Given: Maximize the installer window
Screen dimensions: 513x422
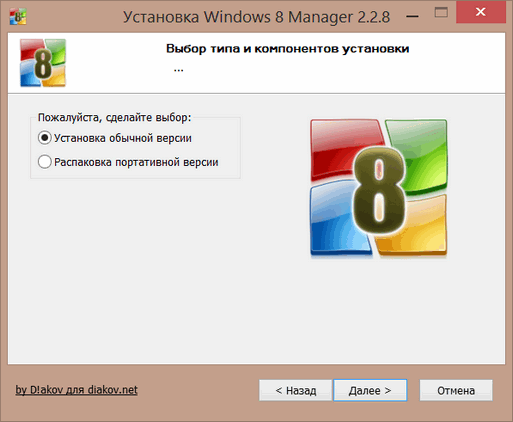Looking at the screenshot, I should click(441, 13).
